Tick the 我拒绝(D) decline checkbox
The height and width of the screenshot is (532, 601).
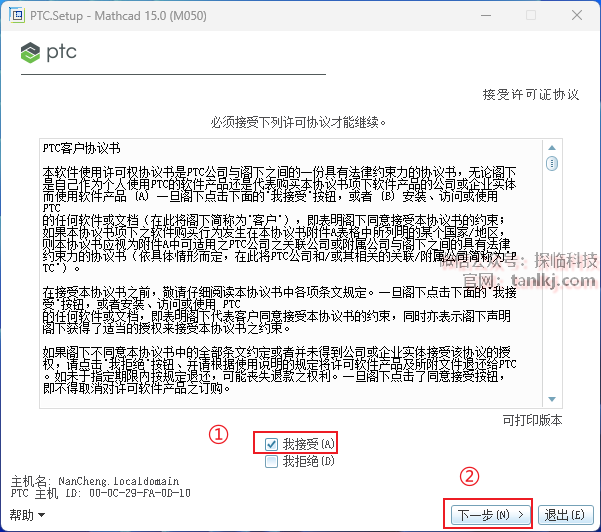[271, 461]
